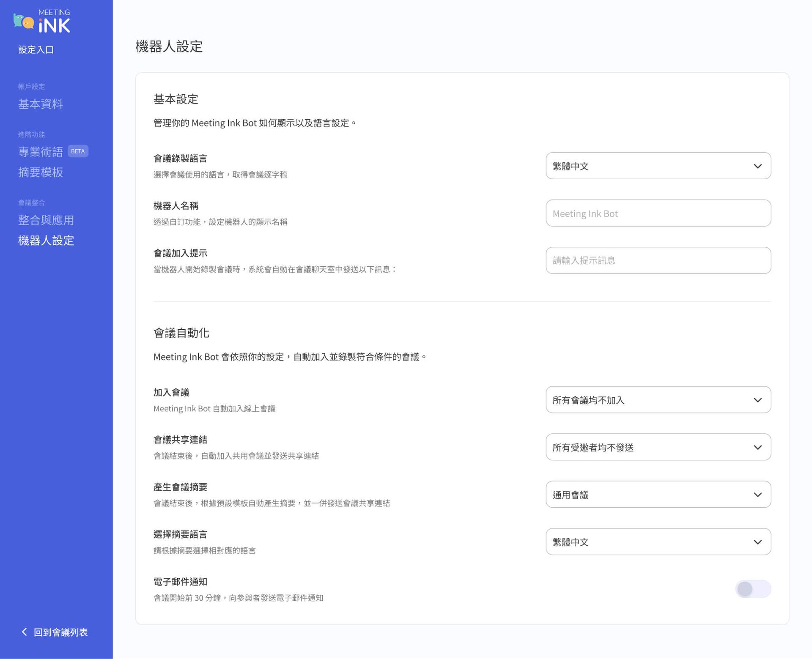Open the 所有會議均不加入 dropdown

coord(658,399)
